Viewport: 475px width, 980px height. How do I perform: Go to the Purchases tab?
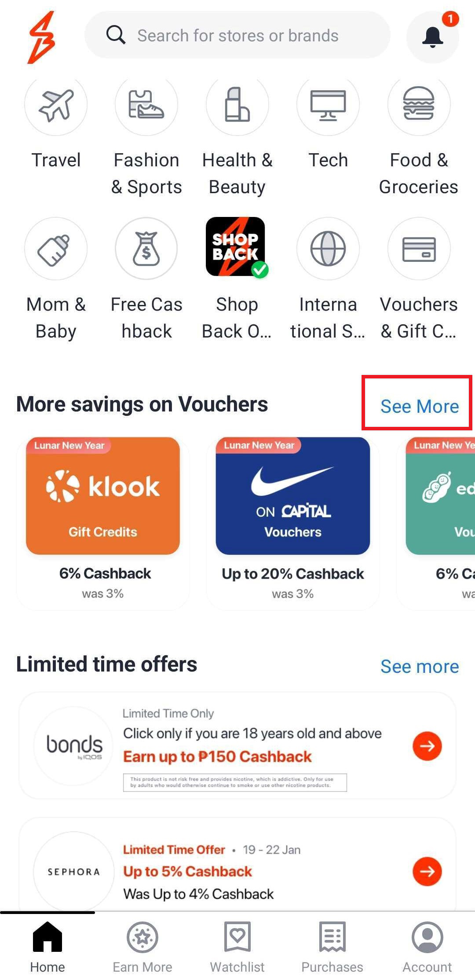332,947
